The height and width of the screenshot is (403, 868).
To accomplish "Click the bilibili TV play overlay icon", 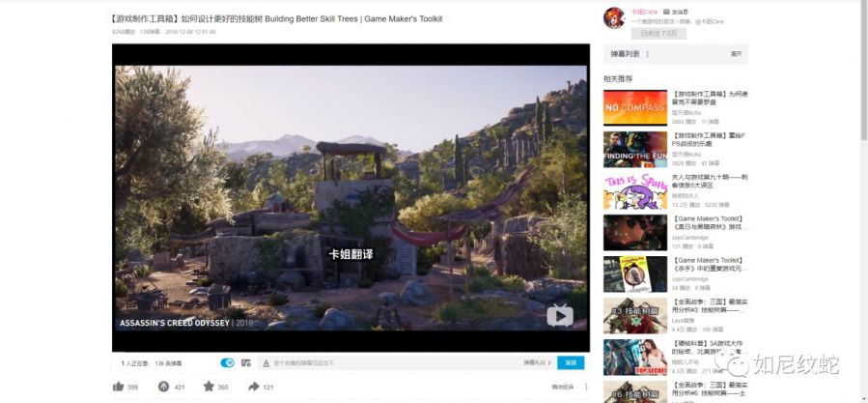I will pyautogui.click(x=560, y=315).
